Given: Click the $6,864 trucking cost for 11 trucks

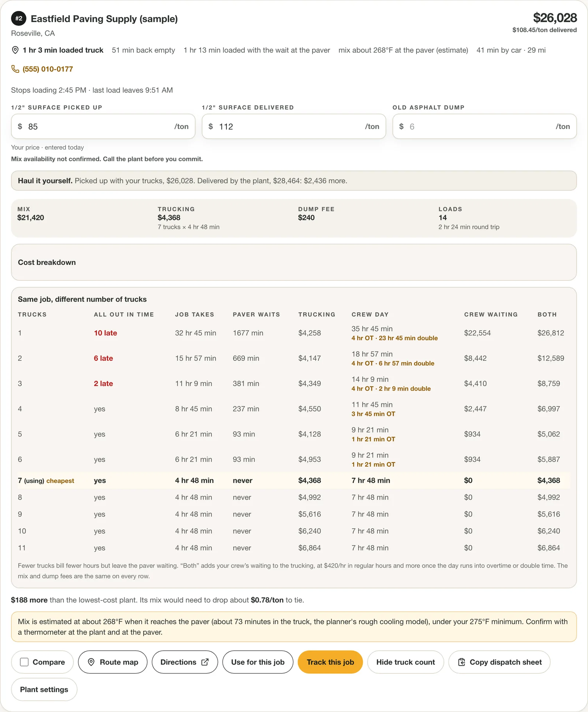Looking at the screenshot, I should (309, 548).
